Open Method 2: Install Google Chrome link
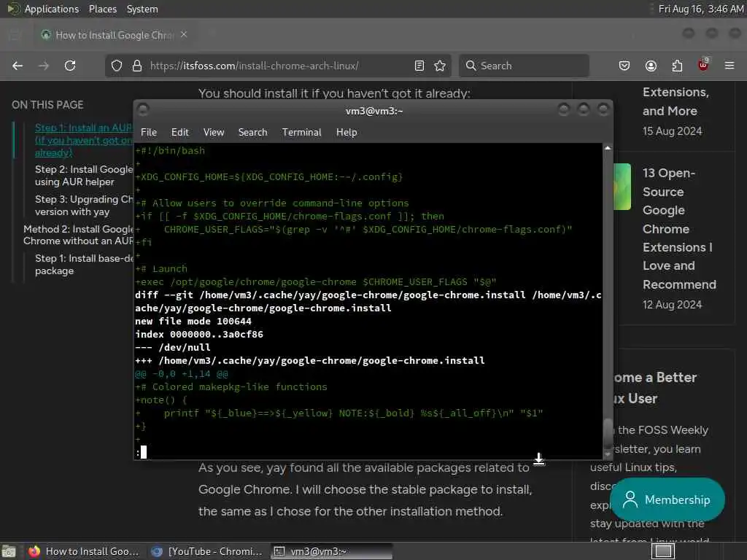The height and width of the screenshot is (560, 747). click(x=78, y=235)
